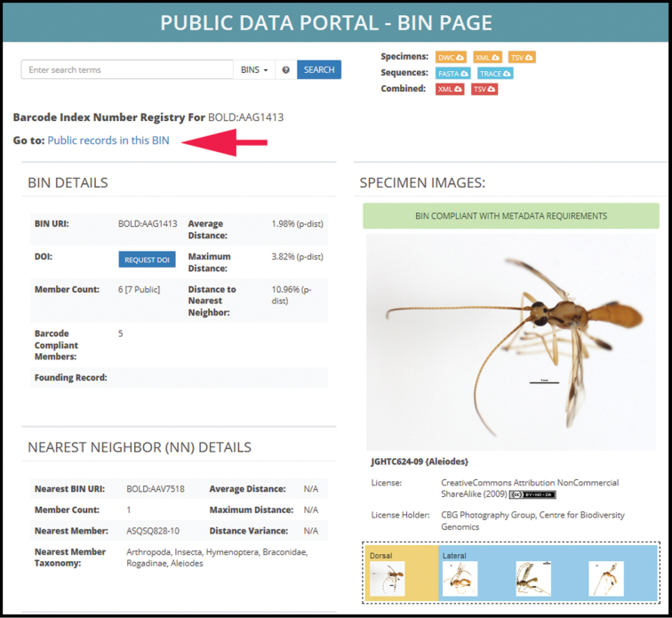Focus the Enter search terms field
Screen dimensions: 672x618
(x=127, y=69)
